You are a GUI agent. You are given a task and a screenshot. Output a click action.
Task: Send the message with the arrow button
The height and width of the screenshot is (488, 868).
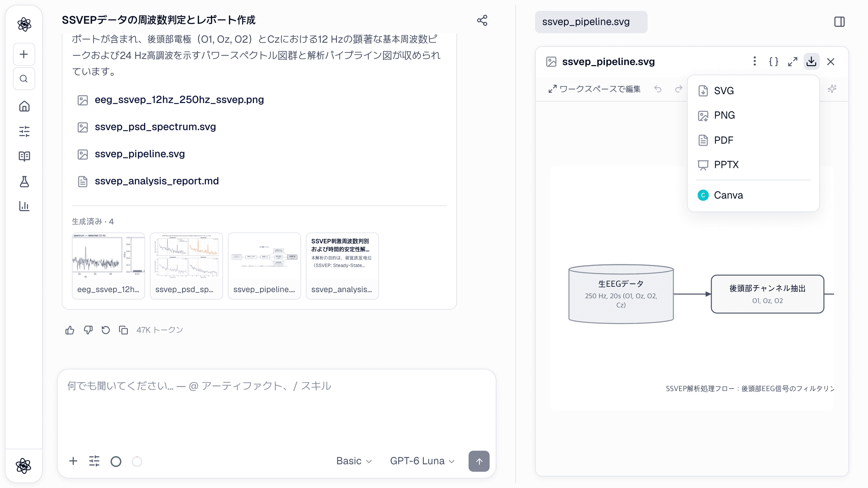[x=479, y=461]
